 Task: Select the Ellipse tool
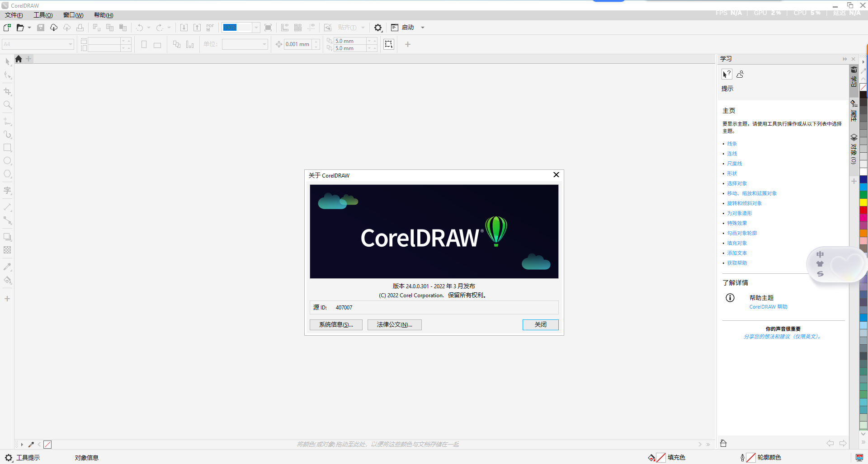7,160
